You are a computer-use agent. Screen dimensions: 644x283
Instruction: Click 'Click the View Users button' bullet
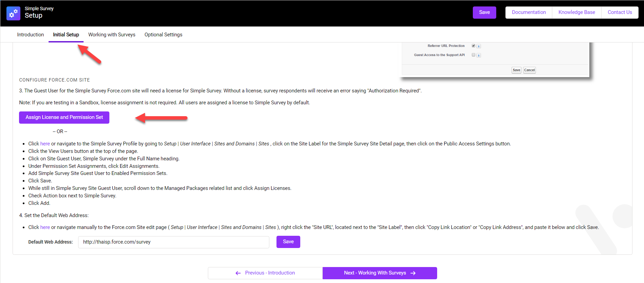coord(83,151)
